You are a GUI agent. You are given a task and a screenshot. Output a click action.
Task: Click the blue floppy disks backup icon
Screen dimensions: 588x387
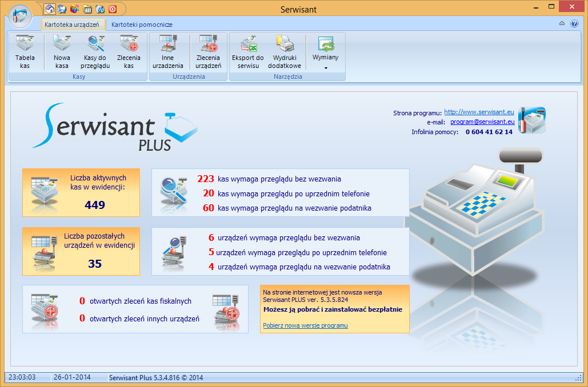[62, 9]
